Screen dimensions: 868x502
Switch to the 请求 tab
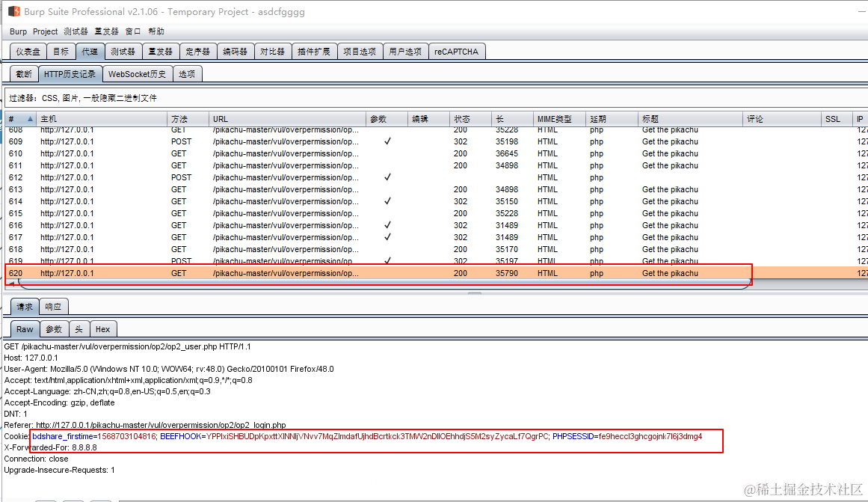(x=25, y=307)
